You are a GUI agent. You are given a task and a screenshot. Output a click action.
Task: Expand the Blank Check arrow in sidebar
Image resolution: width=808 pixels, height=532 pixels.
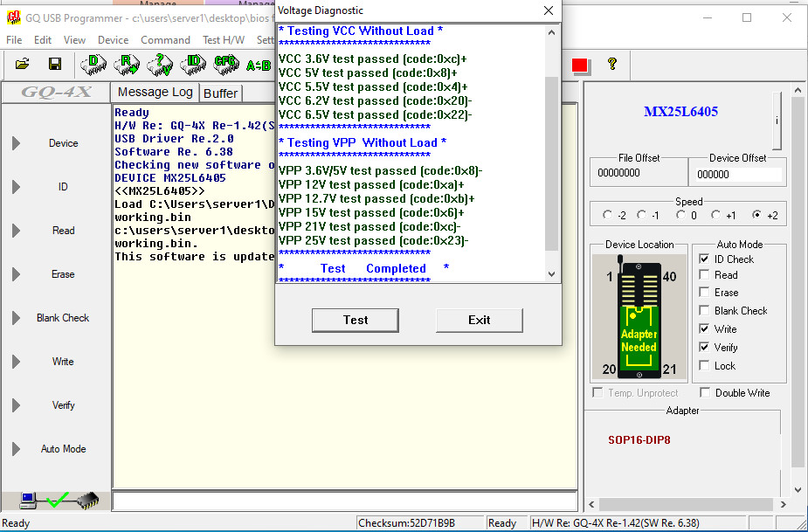point(16,318)
